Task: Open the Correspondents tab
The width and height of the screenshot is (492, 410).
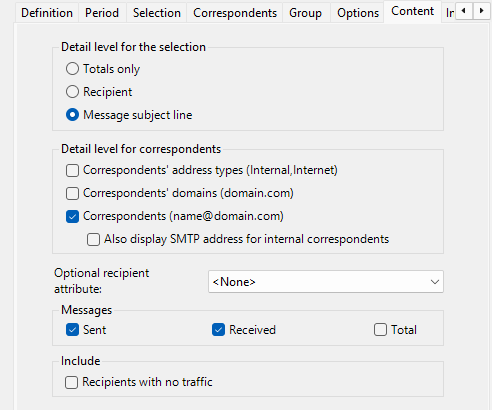Action: coord(235,13)
